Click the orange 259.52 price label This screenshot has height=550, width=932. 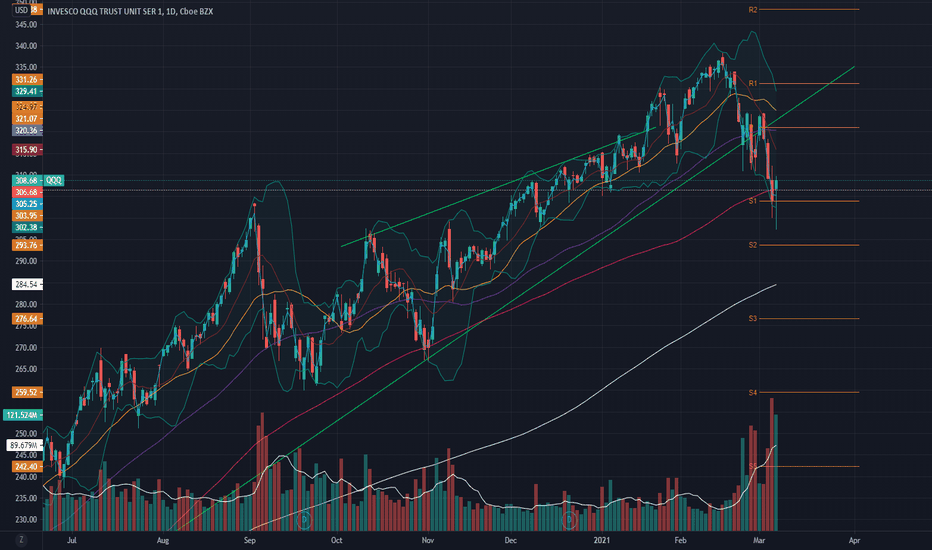27,392
